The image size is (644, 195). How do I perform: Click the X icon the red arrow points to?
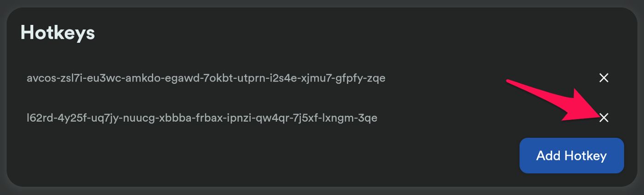coord(604,118)
